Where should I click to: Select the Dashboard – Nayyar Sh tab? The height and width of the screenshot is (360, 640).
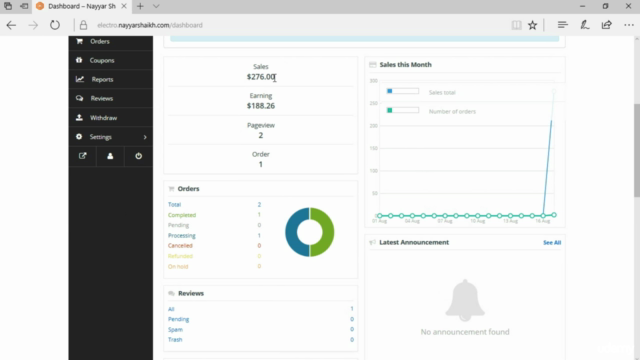pos(82,6)
